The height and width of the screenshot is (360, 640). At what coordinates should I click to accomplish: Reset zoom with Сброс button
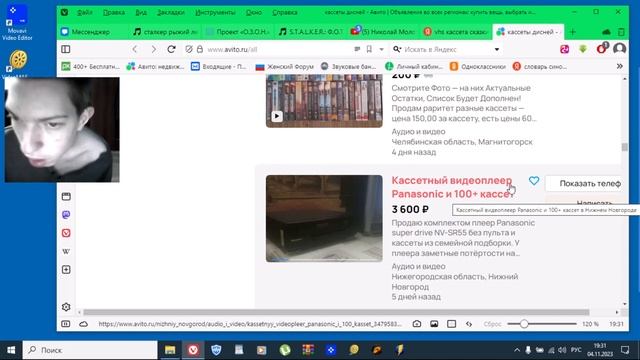click(492, 324)
